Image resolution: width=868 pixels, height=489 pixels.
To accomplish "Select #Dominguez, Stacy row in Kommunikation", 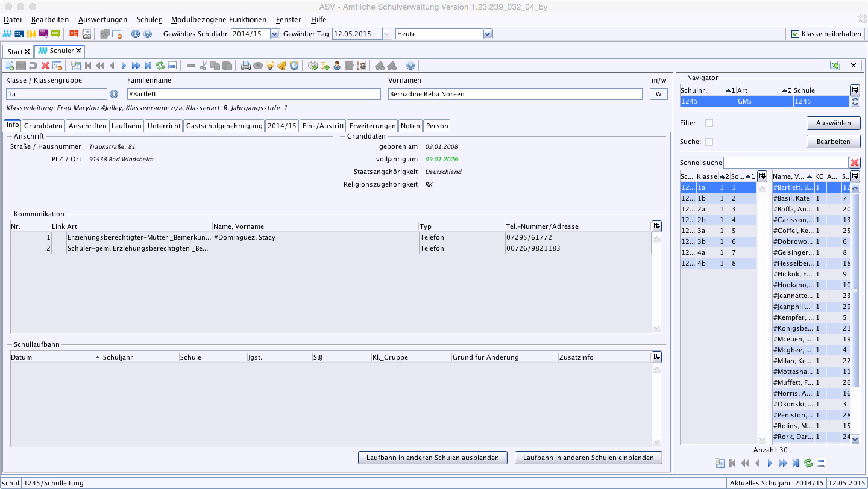I will click(331, 237).
